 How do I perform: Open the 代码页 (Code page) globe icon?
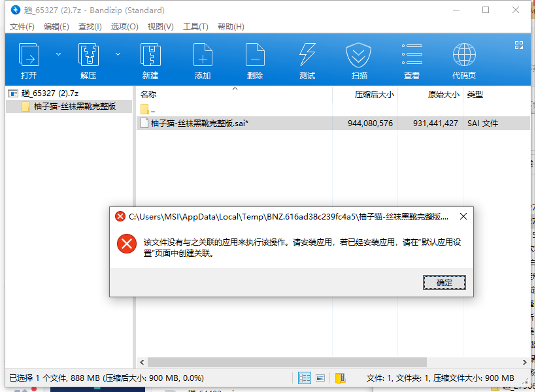coord(464,56)
